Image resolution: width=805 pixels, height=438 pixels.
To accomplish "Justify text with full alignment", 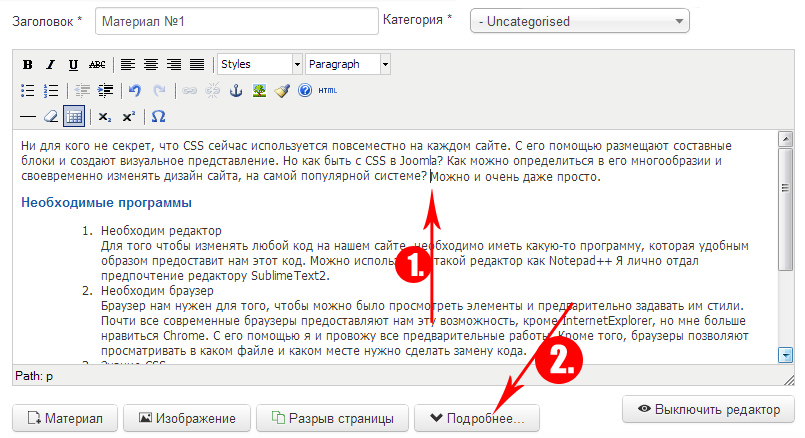I will point(197,65).
